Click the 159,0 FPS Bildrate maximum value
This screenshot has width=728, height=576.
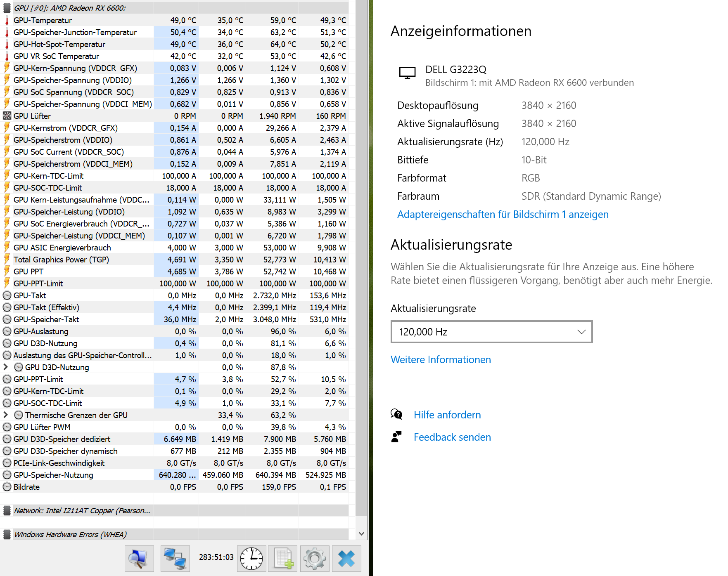tap(279, 487)
